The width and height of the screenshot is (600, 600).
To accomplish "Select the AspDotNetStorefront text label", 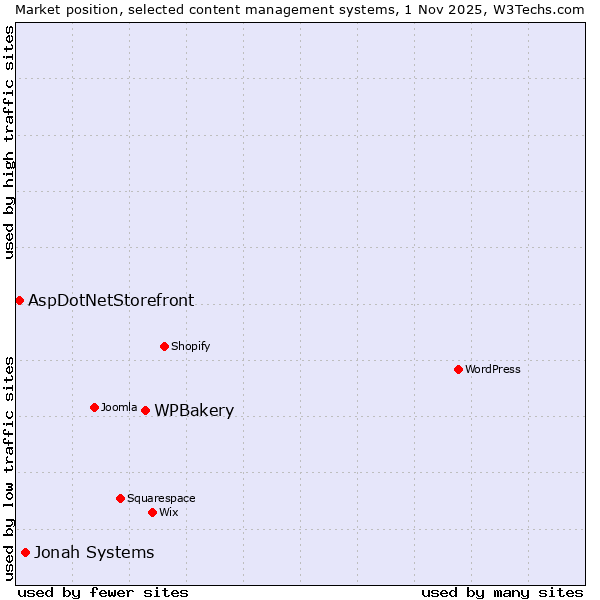I will pos(111,300).
